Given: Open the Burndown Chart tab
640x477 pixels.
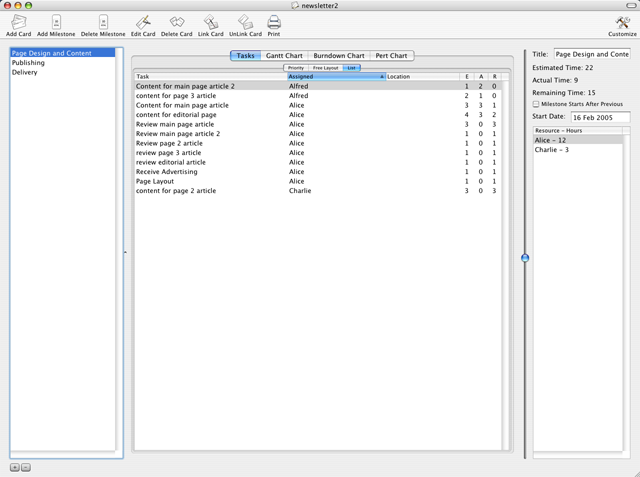Looking at the screenshot, I should [338, 56].
